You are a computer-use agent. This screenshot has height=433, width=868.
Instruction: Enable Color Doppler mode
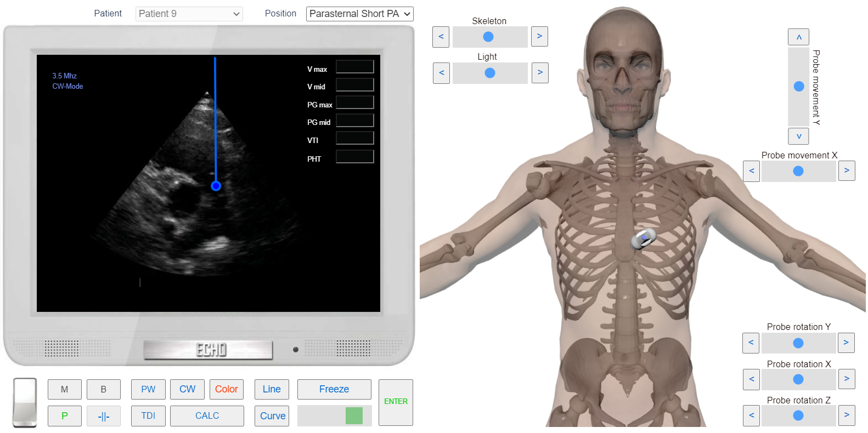pos(227,389)
